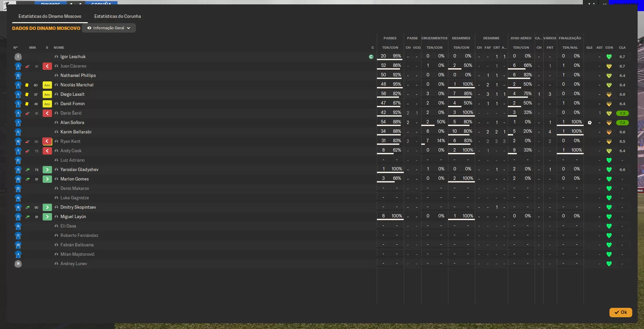Image resolution: width=644 pixels, height=329 pixels.
Task: Click Dmitry Skopintsev substituted-on green arrow icon
Action: click(47, 207)
